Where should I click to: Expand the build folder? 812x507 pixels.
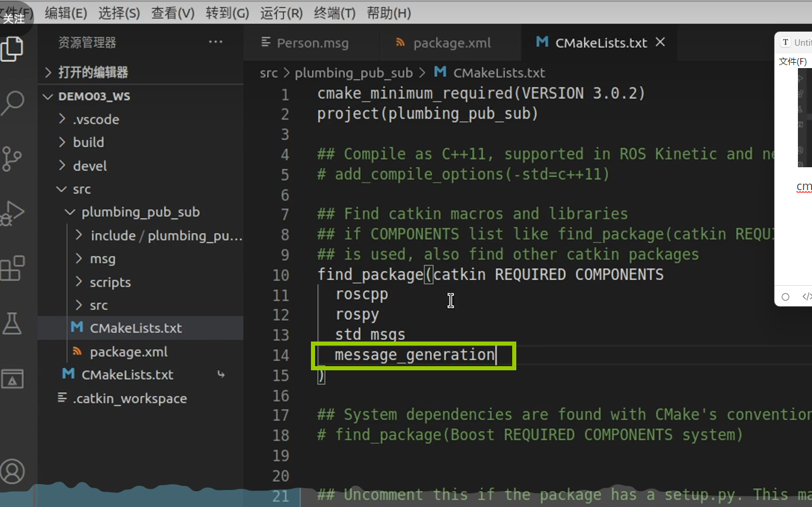pyautogui.click(x=141, y=143)
